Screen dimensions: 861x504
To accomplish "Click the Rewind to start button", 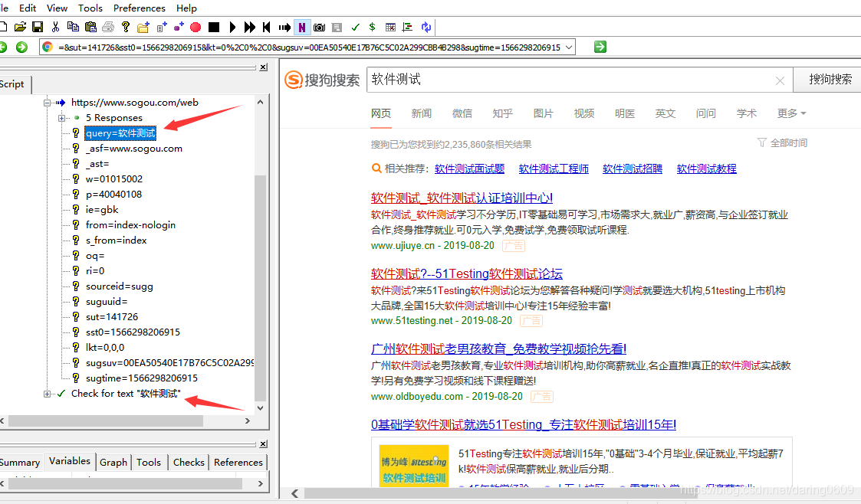I will 267,27.
